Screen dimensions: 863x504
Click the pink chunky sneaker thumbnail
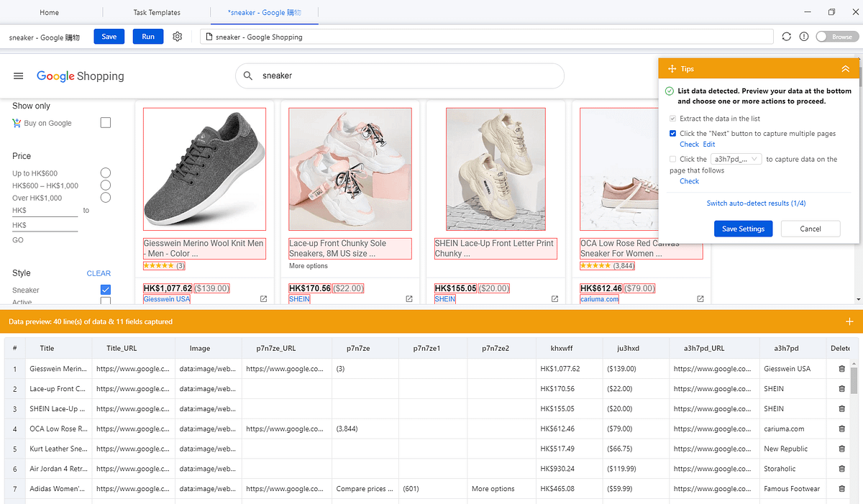[x=350, y=168]
